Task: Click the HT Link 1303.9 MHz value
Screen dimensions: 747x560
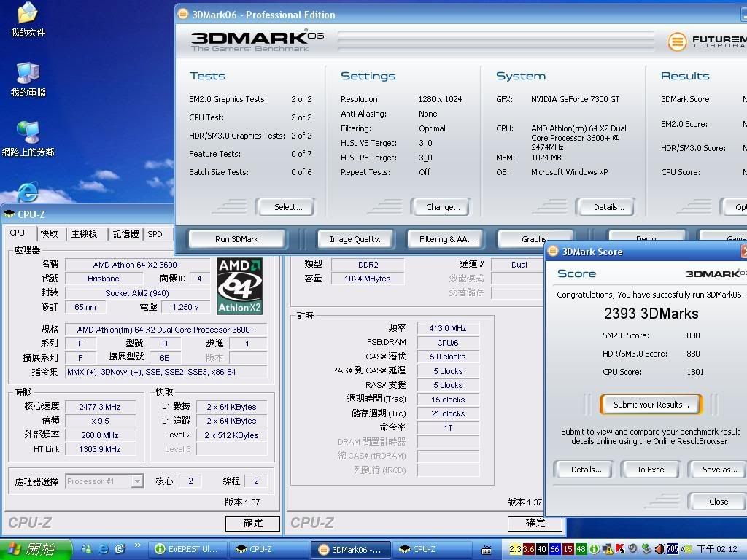Action: point(100,449)
